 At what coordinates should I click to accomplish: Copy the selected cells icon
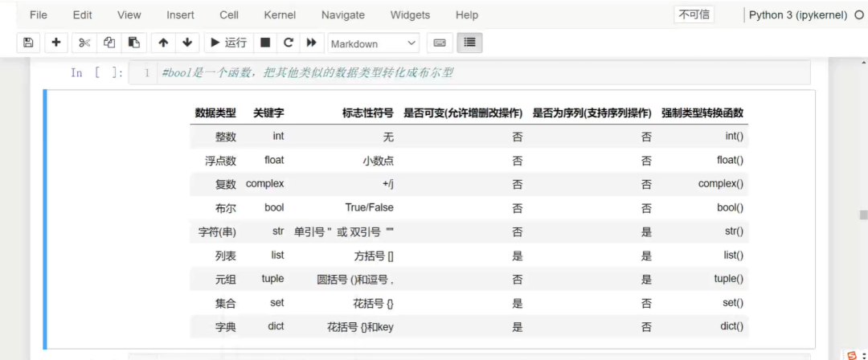click(x=109, y=43)
